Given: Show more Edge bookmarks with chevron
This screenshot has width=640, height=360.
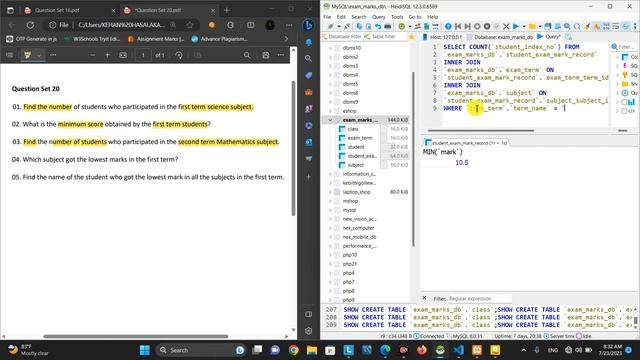Looking at the screenshot, I should click(286, 39).
